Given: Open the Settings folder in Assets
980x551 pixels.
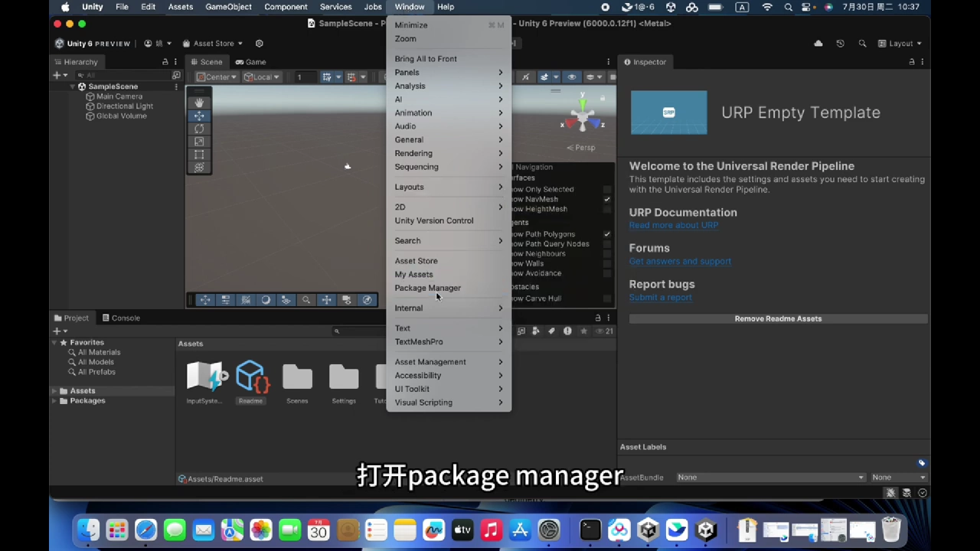Looking at the screenshot, I should coord(344,377).
